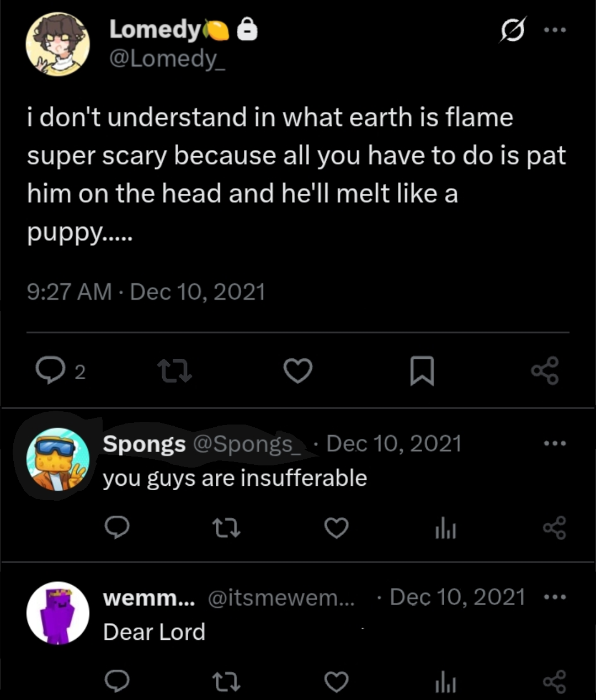Share Lomedy's main tweet
Viewport: 596px width, 700px height.
click(x=545, y=370)
